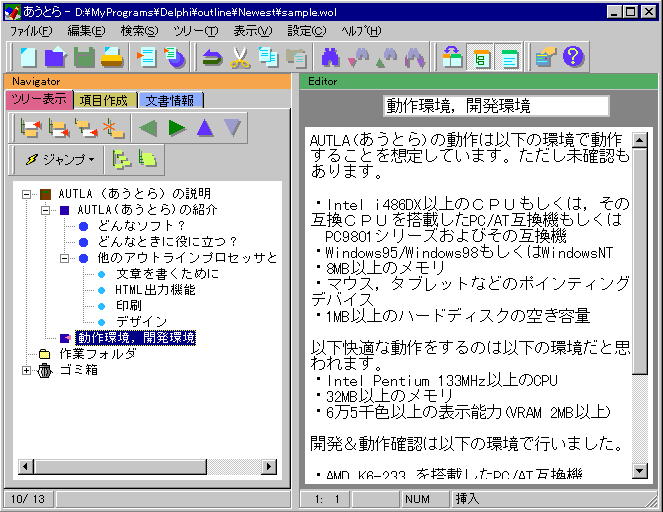663x512 pixels.
Task: Click the undo arrow icon
Action: pyautogui.click(x=212, y=57)
